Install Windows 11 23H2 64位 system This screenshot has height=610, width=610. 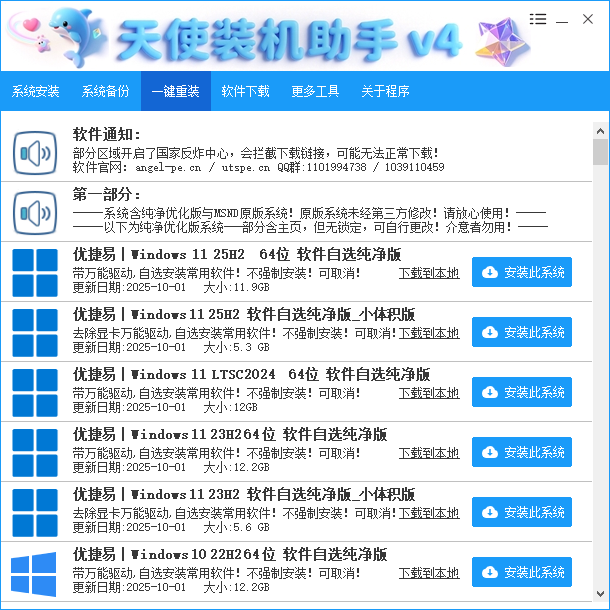pos(522,452)
